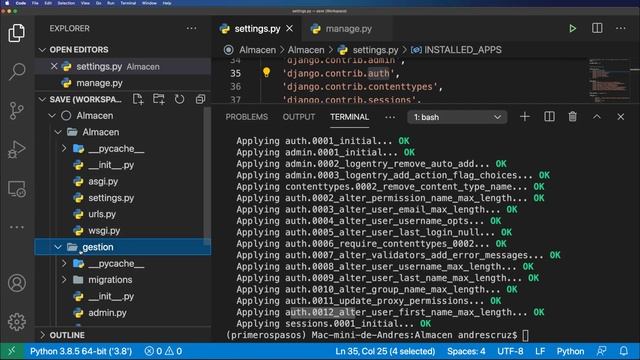Switch to the settings.py editor tab
Screen dimensions: 640x360
[x=257, y=29]
